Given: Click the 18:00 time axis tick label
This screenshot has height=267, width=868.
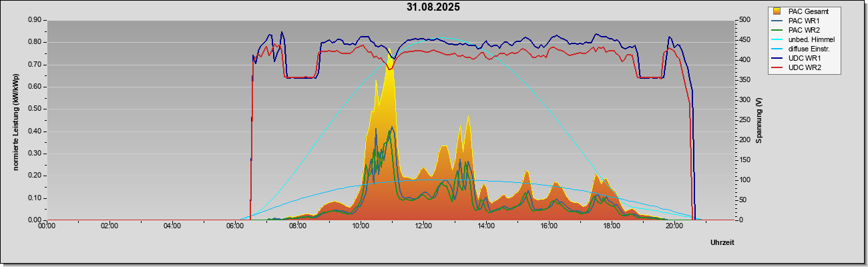Looking at the screenshot, I should click(612, 227).
